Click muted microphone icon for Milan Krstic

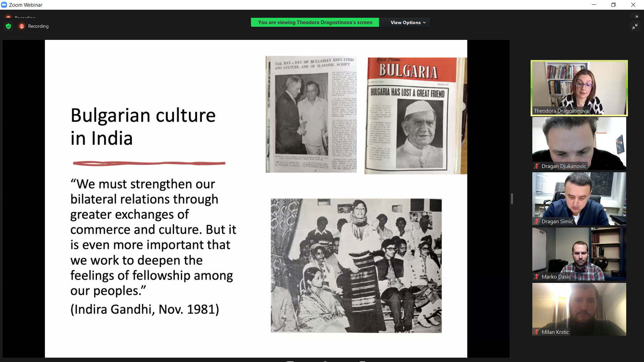point(537,332)
